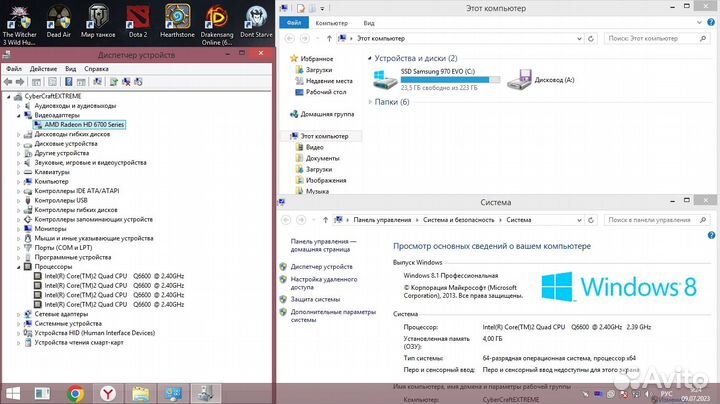Click Система и безопасность breadcrumb

pos(458,220)
